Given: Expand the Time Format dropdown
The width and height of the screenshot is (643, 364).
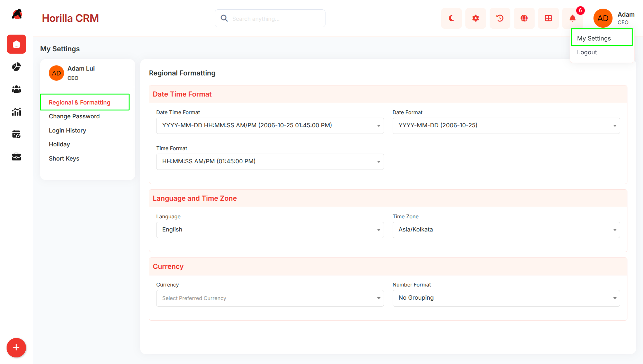Looking at the screenshot, I should [x=270, y=162].
